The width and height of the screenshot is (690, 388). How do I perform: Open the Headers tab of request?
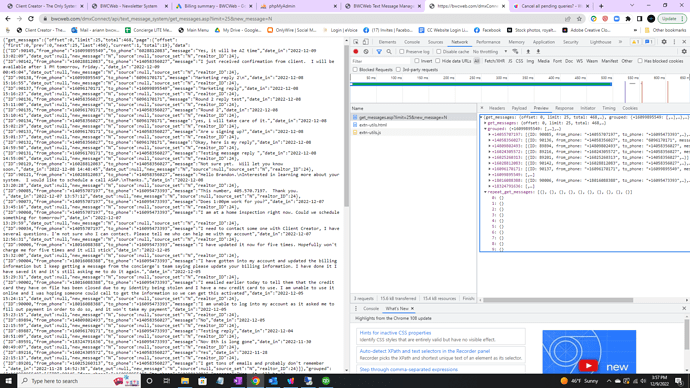[x=497, y=108]
